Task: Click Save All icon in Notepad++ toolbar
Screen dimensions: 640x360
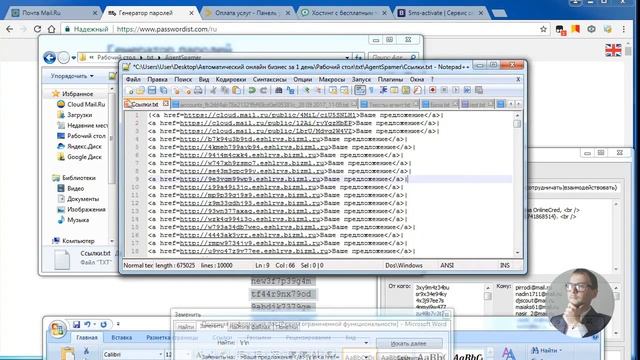Action: [164, 90]
